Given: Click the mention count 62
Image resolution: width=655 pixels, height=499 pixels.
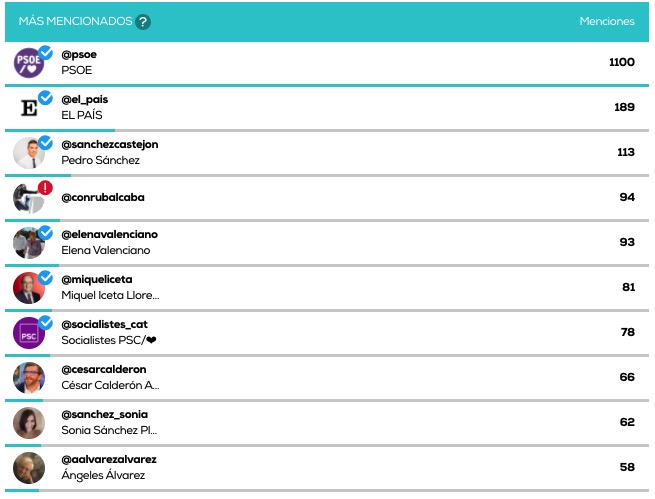Looking at the screenshot, I should coord(627,423).
